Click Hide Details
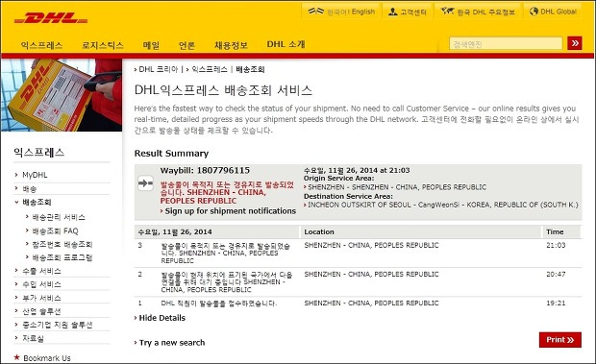 tap(161, 318)
